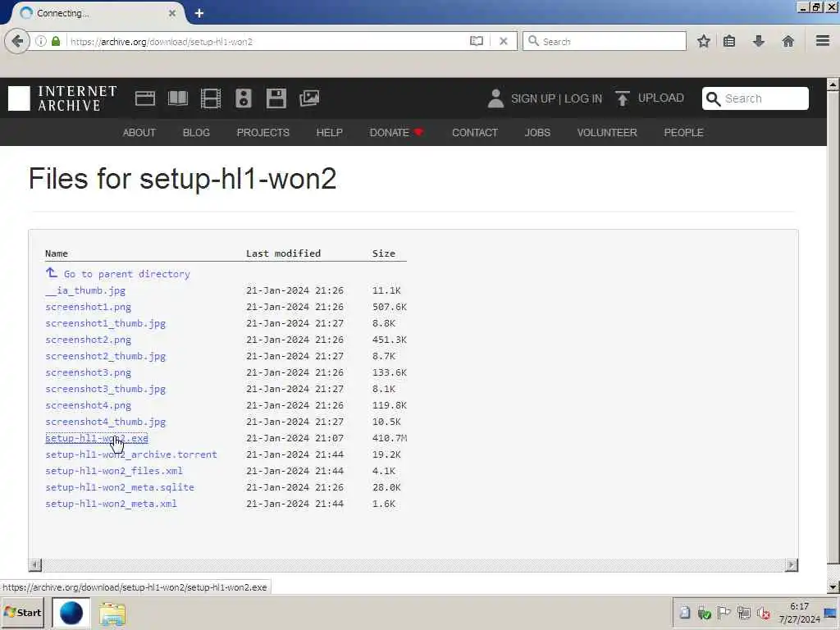
Task: Open the PEOPLE menu item
Action: click(x=683, y=132)
